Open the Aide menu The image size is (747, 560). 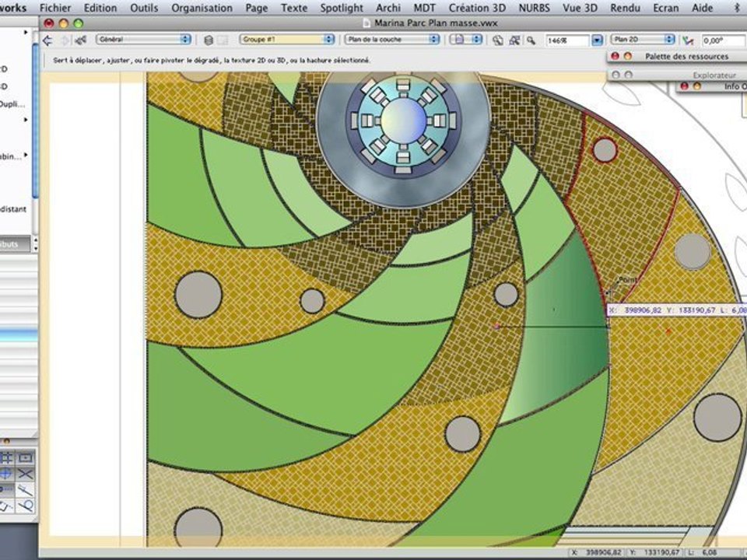click(x=702, y=8)
